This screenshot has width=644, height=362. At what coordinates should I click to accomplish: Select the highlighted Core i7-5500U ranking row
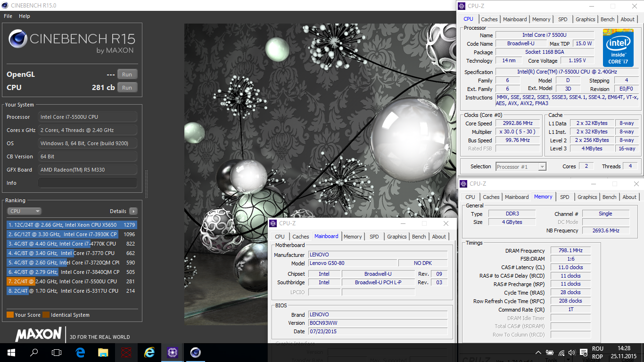click(x=71, y=281)
